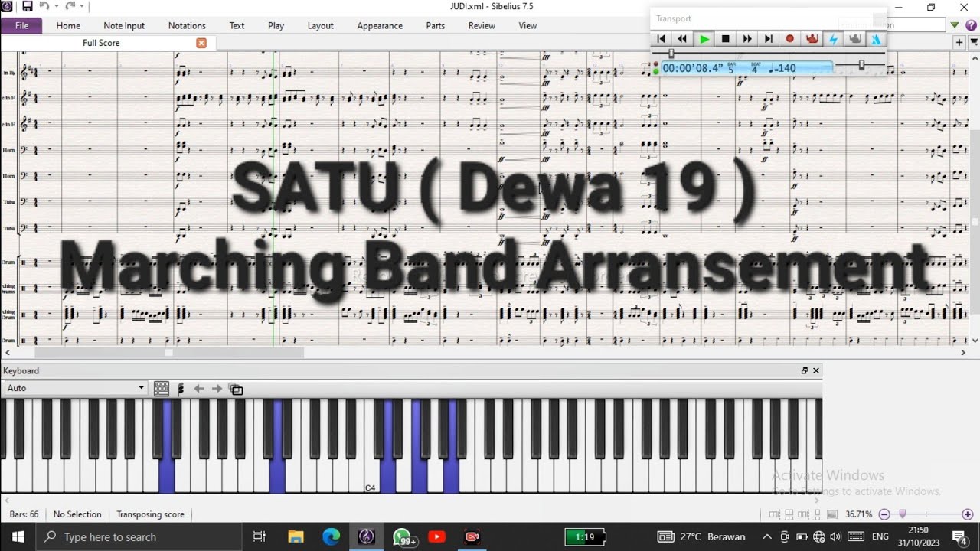The image size is (980, 551).
Task: Move playback line to start
Action: (661, 39)
